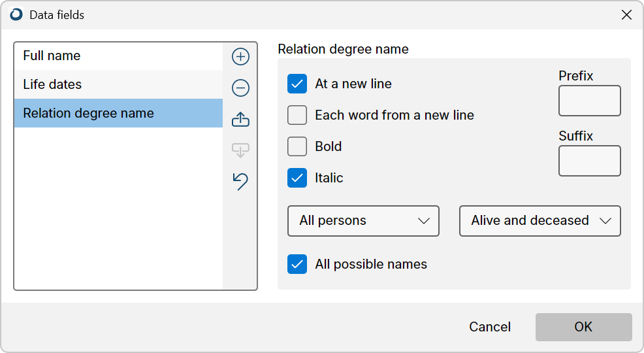
Task: Close the Data fields dialog
Action: pyautogui.click(x=627, y=15)
